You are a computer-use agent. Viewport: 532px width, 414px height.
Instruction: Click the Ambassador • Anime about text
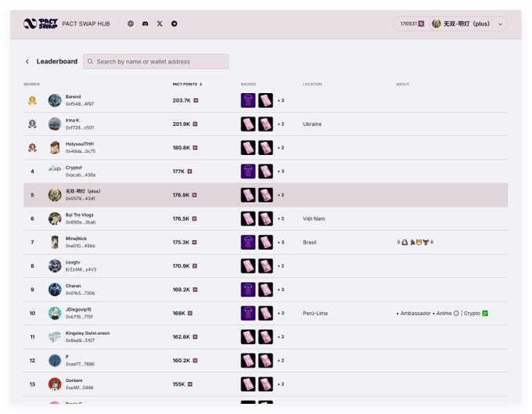point(442,313)
